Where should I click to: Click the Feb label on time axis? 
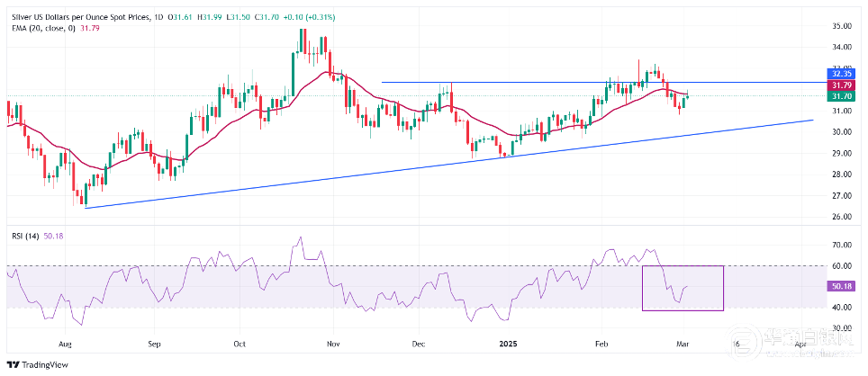(601, 344)
